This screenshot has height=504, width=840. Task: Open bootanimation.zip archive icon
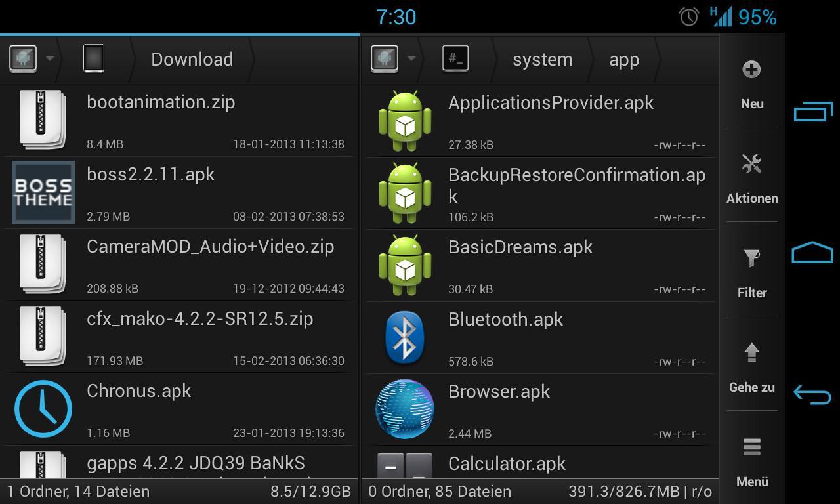(x=43, y=119)
